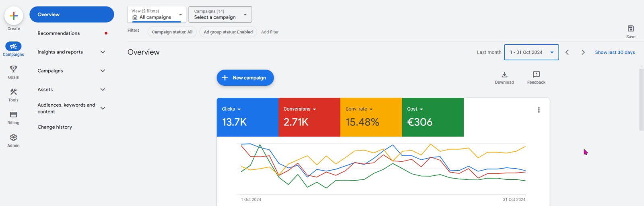The height and width of the screenshot is (206, 644).
Task: Click the 13.7K clicks value
Action: pos(234,122)
